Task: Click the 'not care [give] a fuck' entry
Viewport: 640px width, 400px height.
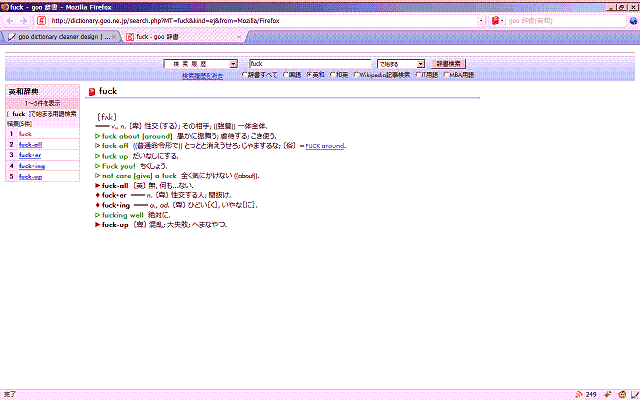Action: point(139,176)
